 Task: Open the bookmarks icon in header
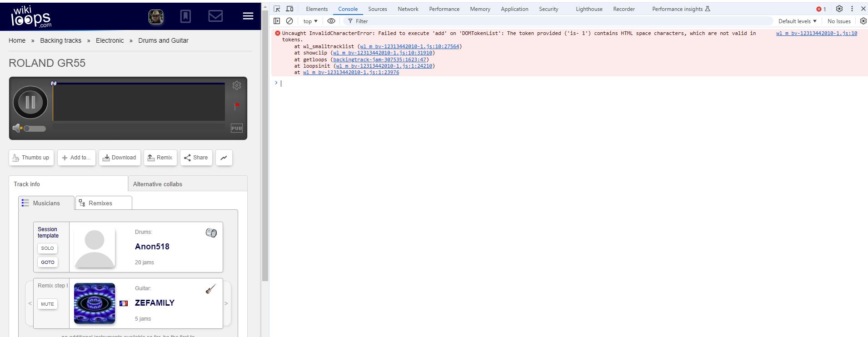pyautogui.click(x=185, y=17)
